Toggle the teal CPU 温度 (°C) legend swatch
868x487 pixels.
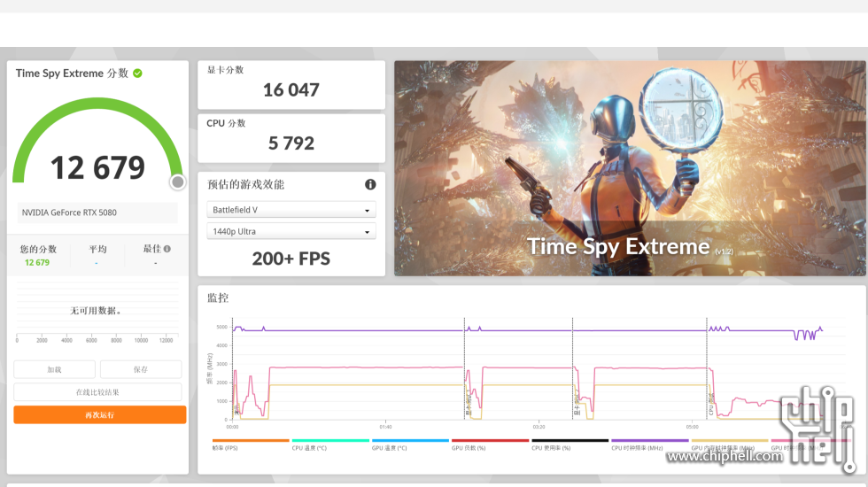(x=330, y=441)
